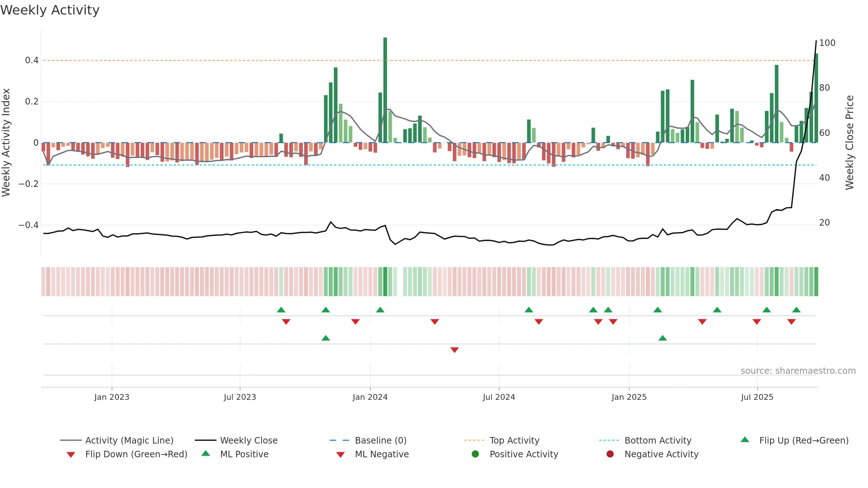This screenshot has height=488, width=868.
Task: Toggle Bottom Activity legend entry
Action: pyautogui.click(x=645, y=440)
